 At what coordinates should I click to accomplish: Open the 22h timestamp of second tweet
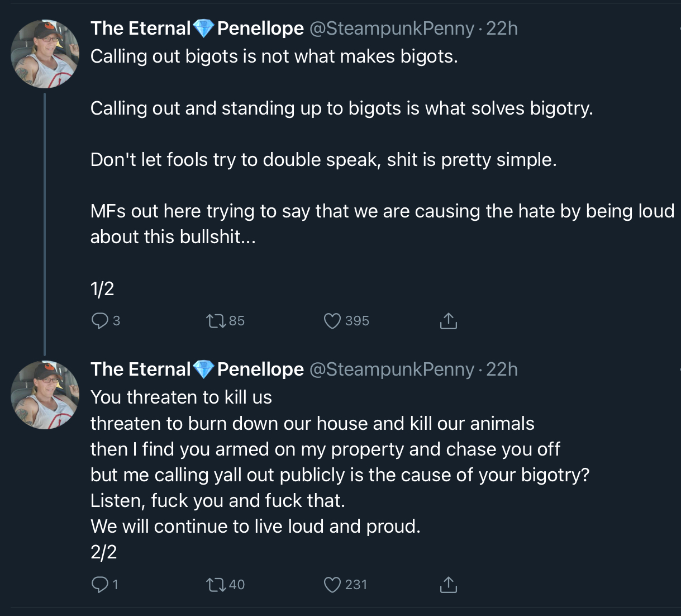pos(502,369)
